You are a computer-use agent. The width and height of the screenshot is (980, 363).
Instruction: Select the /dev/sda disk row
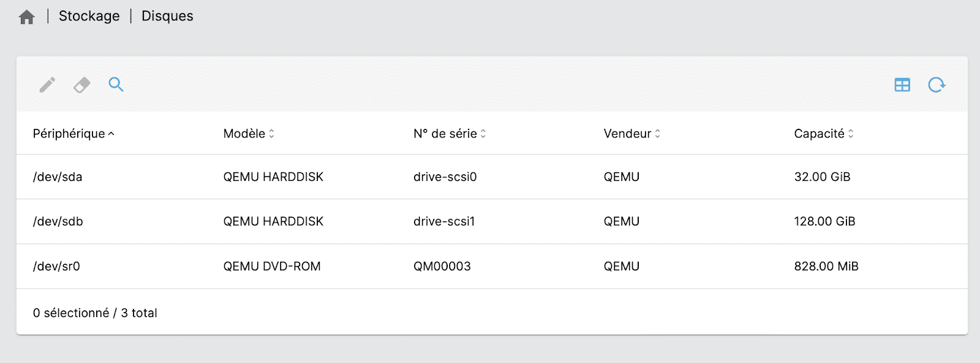tap(492, 177)
